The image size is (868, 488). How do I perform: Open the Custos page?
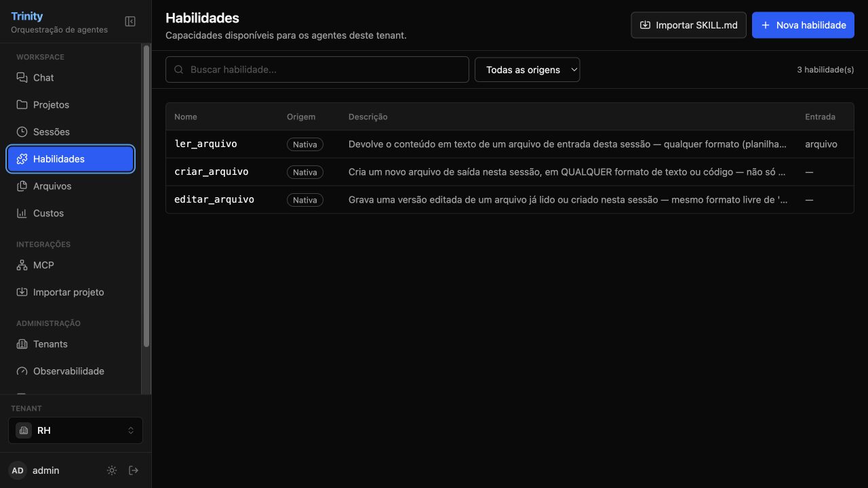click(x=71, y=213)
